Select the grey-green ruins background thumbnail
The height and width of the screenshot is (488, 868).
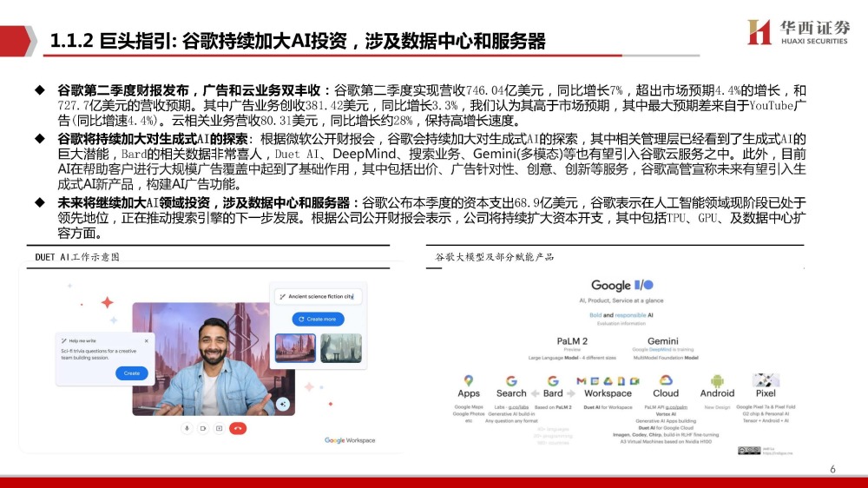click(341, 348)
